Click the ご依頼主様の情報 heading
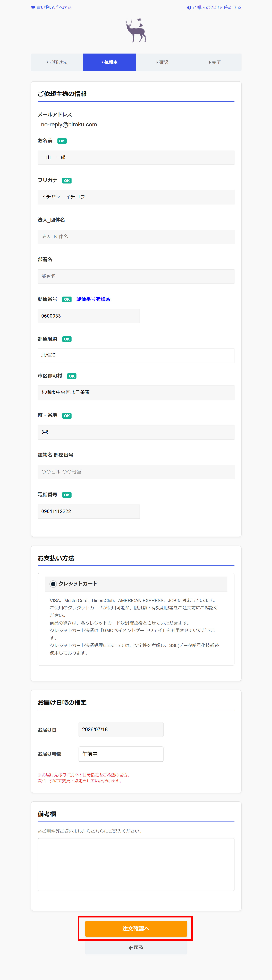This screenshot has height=980, width=272. (x=62, y=94)
